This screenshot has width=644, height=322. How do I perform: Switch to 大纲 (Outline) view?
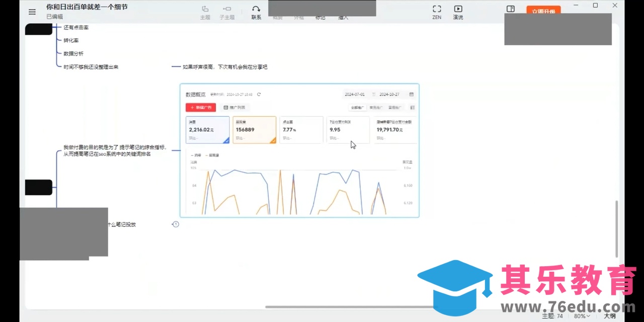point(610,316)
